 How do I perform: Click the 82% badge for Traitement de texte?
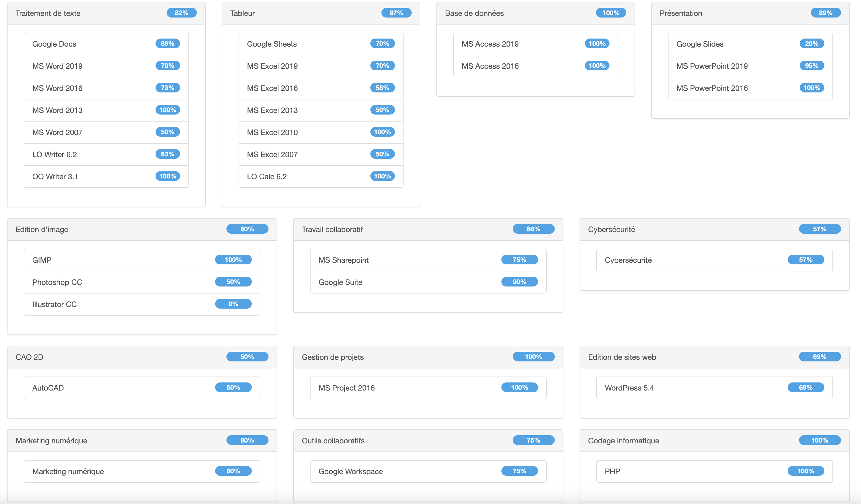[181, 13]
